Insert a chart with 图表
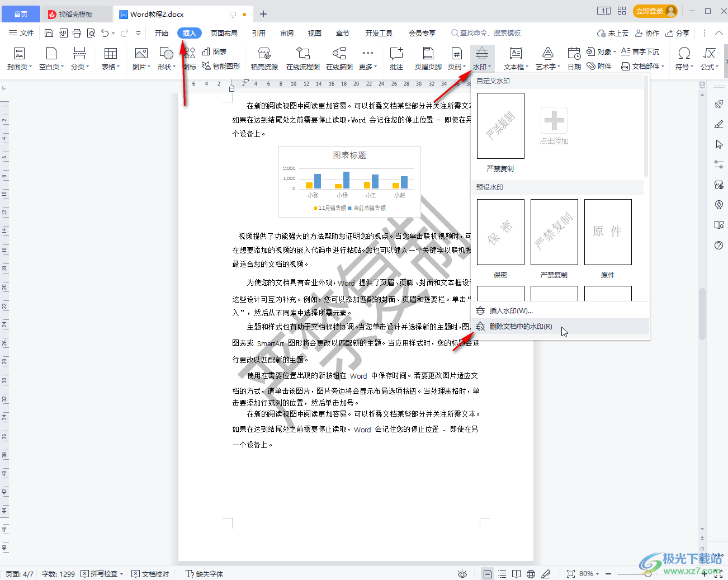Screen dimensions: 728x580 (x=214, y=51)
